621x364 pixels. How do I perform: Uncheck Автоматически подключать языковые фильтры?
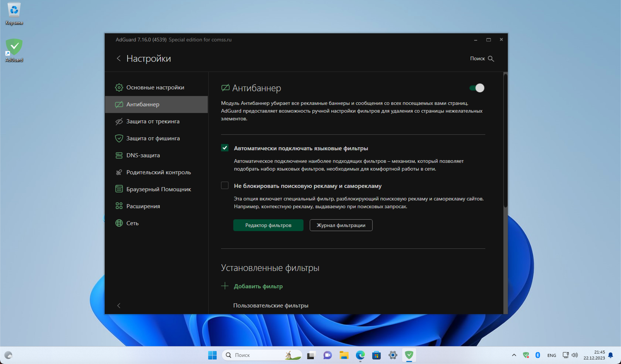pos(225,148)
